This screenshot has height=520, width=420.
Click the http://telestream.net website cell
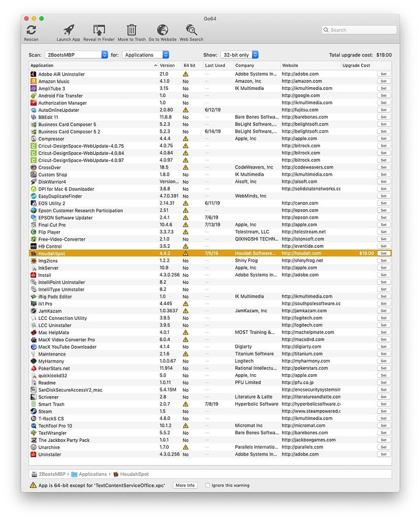pos(304,232)
